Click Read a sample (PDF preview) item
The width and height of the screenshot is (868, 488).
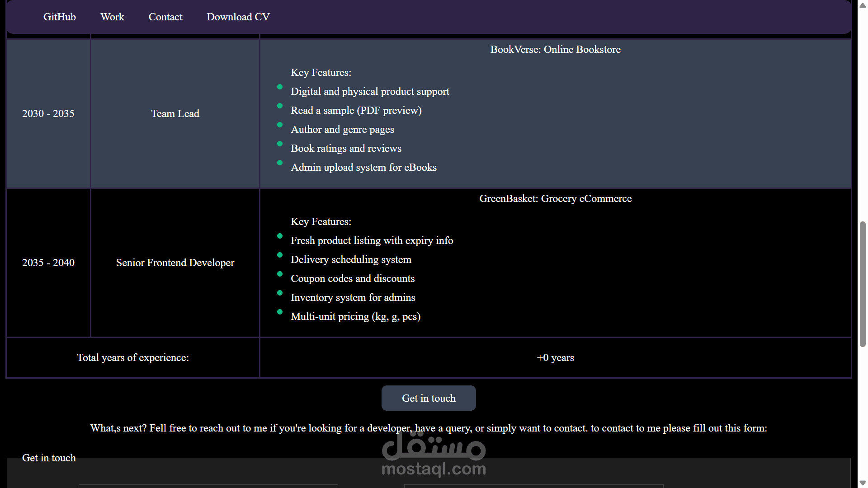pyautogui.click(x=356, y=110)
